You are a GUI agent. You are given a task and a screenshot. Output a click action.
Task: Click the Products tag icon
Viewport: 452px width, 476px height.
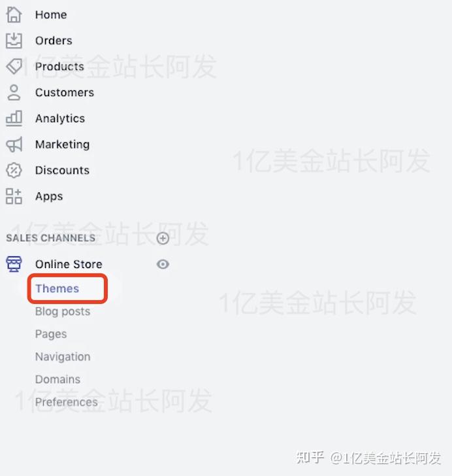coord(14,66)
